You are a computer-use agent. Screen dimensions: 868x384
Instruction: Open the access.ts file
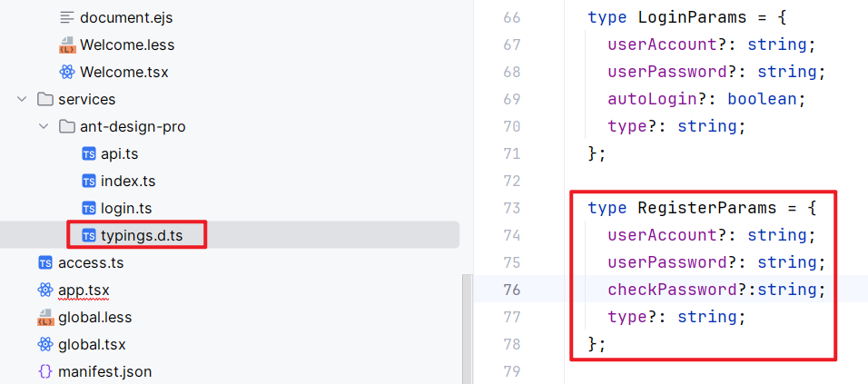click(90, 262)
